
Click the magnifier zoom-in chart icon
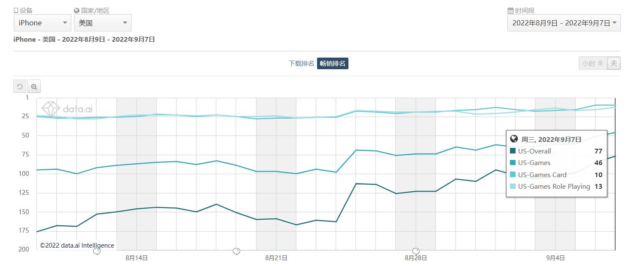[x=34, y=87]
